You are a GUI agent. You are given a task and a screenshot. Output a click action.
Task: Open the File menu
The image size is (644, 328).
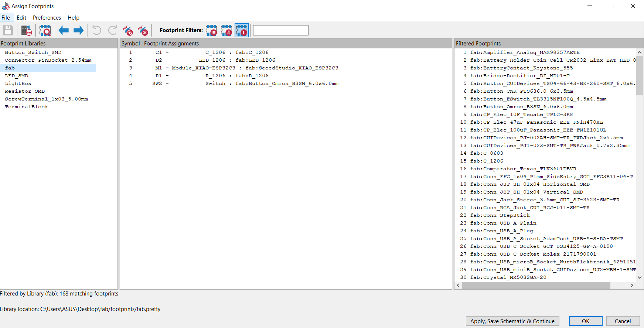click(x=6, y=17)
